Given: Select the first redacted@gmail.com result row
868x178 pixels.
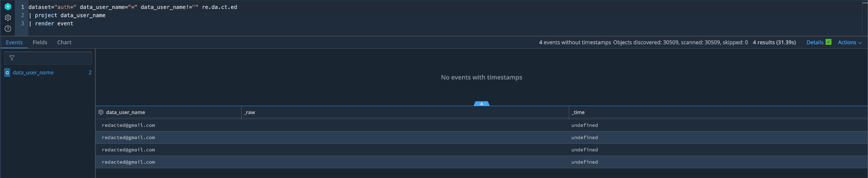Looking at the screenshot, I should [x=128, y=125].
